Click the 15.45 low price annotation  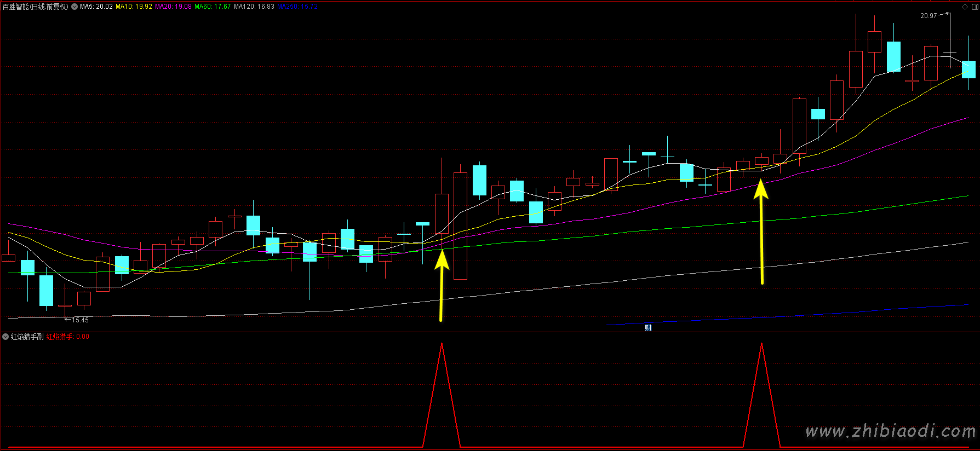coord(80,320)
